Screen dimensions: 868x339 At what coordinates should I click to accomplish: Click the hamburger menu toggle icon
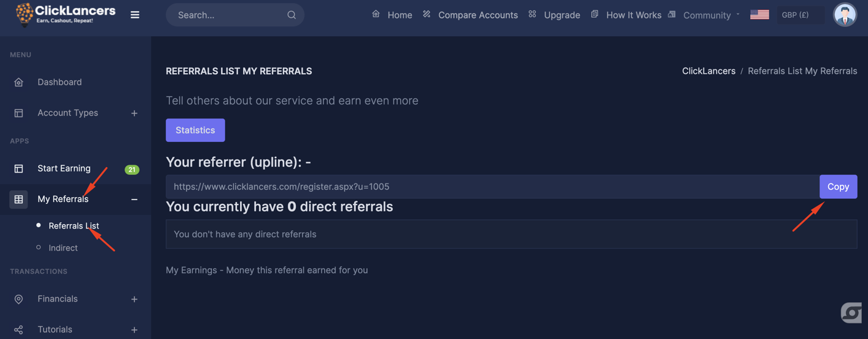(135, 15)
